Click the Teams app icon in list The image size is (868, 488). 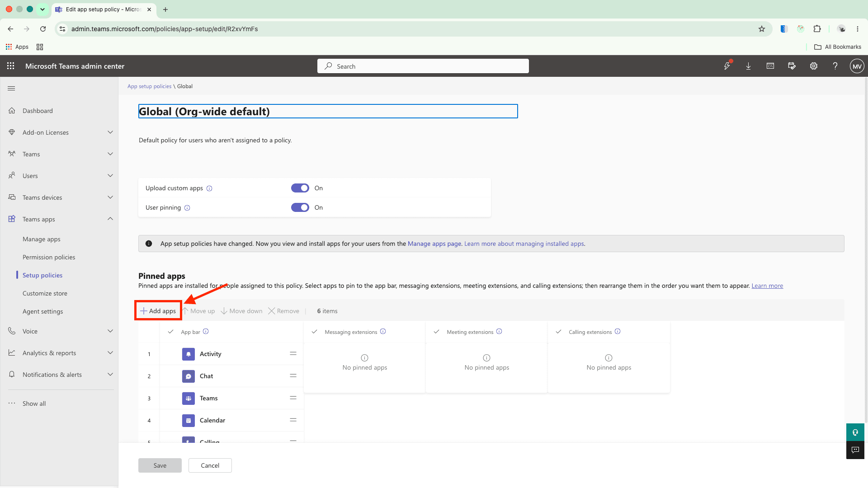point(189,399)
